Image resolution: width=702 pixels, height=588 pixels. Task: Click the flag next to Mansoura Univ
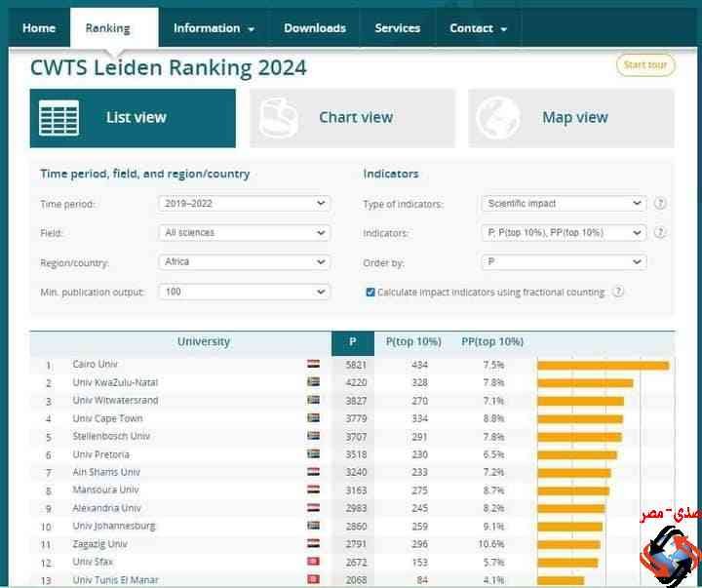[x=313, y=490]
